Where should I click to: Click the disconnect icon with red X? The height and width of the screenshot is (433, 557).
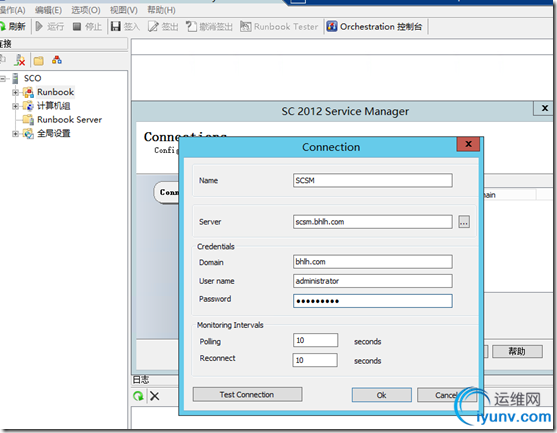(20, 60)
